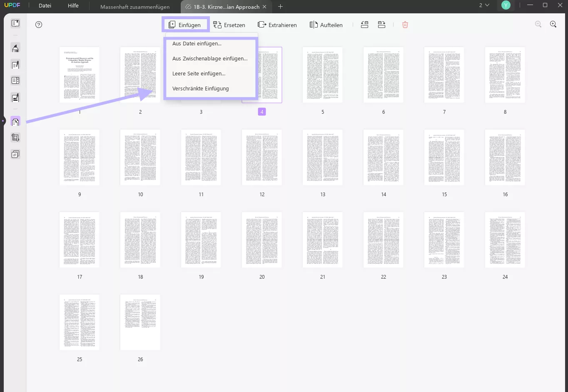Viewport: 568px width, 392px height.
Task: Select page 14 thumbnail
Action: [x=384, y=157]
